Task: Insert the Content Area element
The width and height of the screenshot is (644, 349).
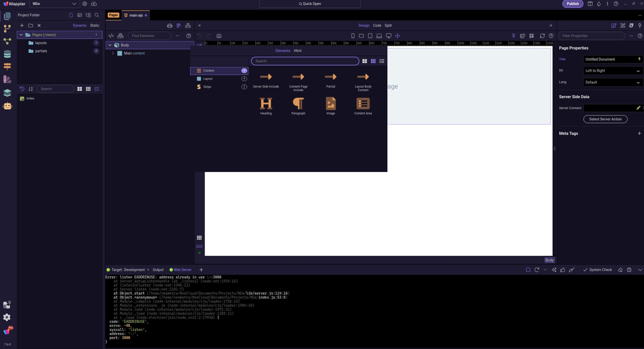Action: tap(363, 104)
